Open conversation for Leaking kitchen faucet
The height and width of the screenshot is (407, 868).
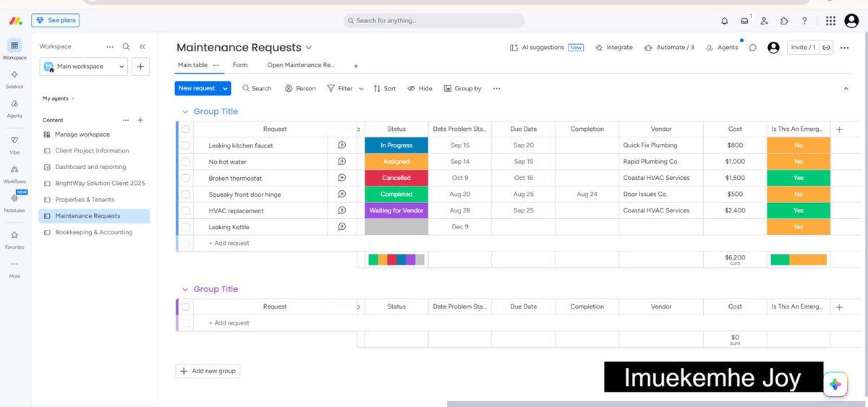coord(341,145)
